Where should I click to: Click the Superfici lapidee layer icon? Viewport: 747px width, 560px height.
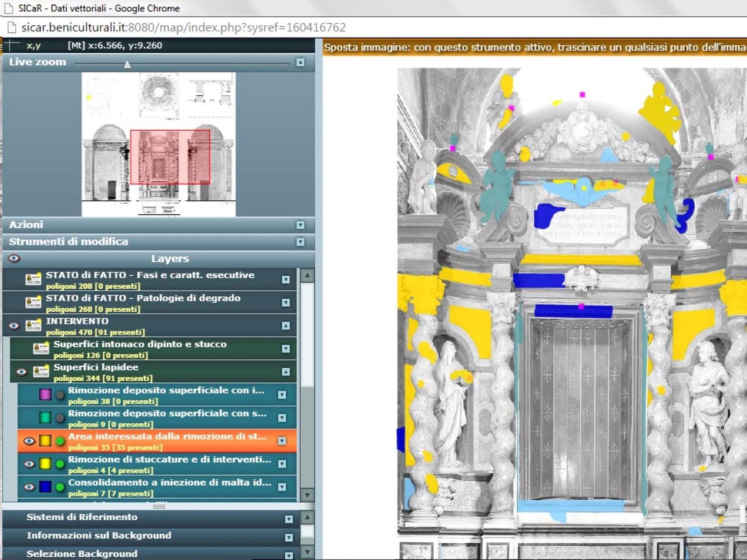tap(41, 371)
